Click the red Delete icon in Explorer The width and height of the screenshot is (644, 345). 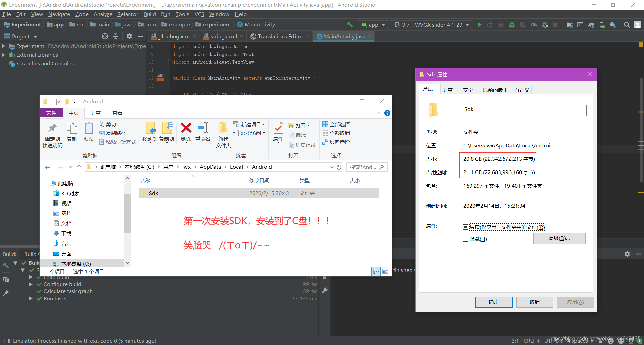(x=186, y=128)
